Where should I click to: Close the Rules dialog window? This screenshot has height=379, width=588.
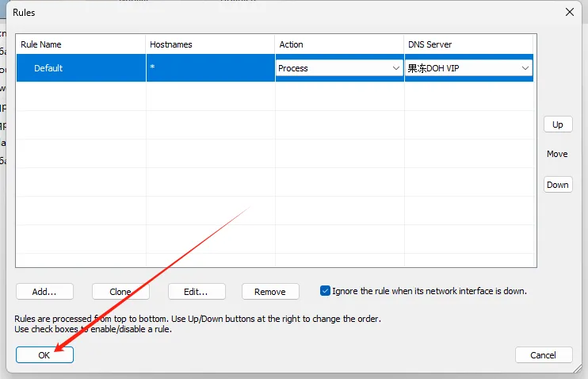pos(568,12)
